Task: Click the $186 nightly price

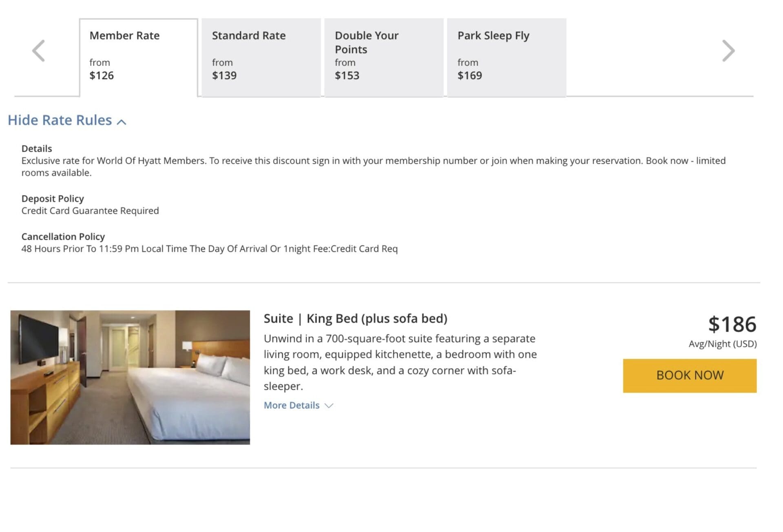Action: pyautogui.click(x=732, y=325)
